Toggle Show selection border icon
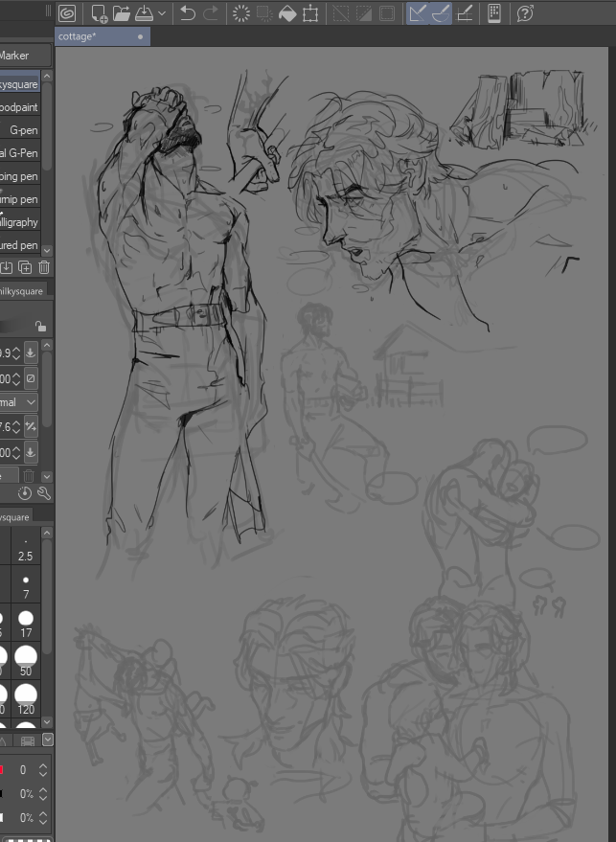The image size is (616, 842). pos(387,13)
